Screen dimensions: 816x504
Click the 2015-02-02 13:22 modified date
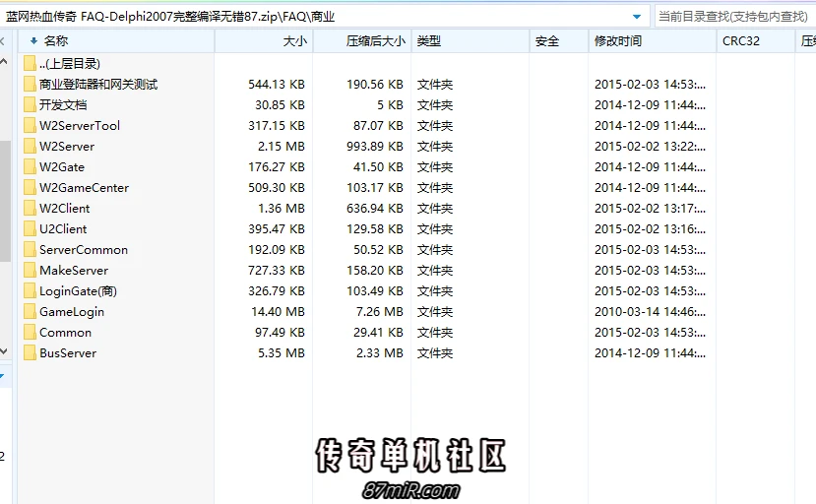click(x=650, y=147)
